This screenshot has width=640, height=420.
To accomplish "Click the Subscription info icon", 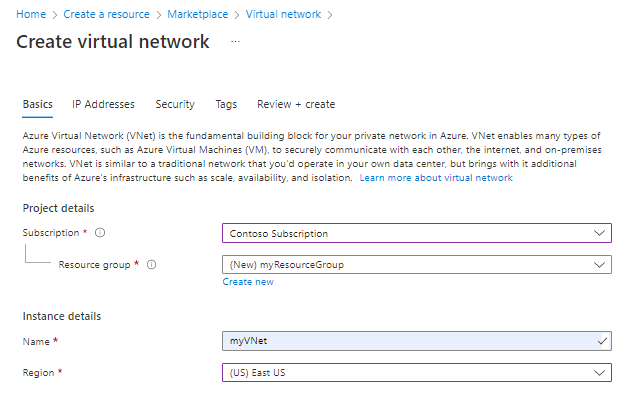I will pos(100,233).
